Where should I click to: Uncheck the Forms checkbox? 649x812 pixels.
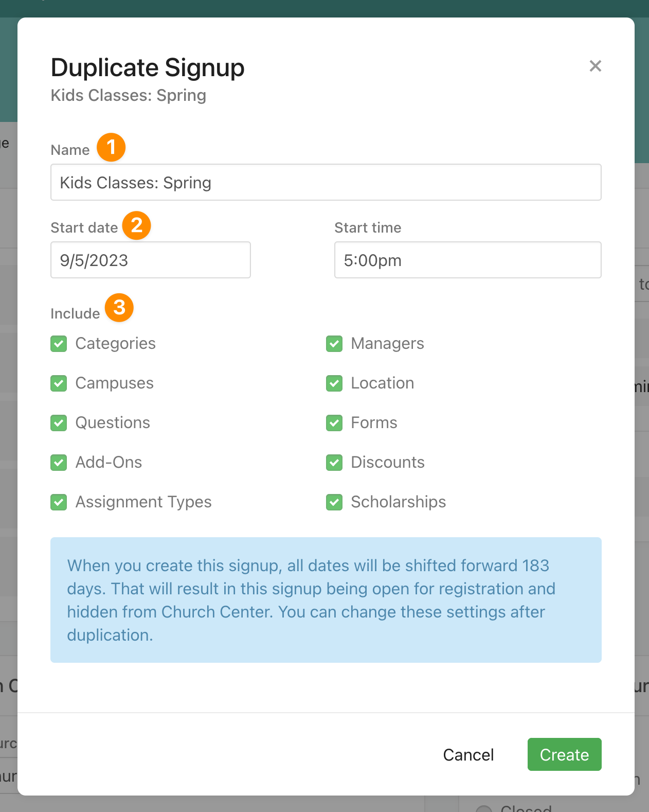[x=334, y=423]
